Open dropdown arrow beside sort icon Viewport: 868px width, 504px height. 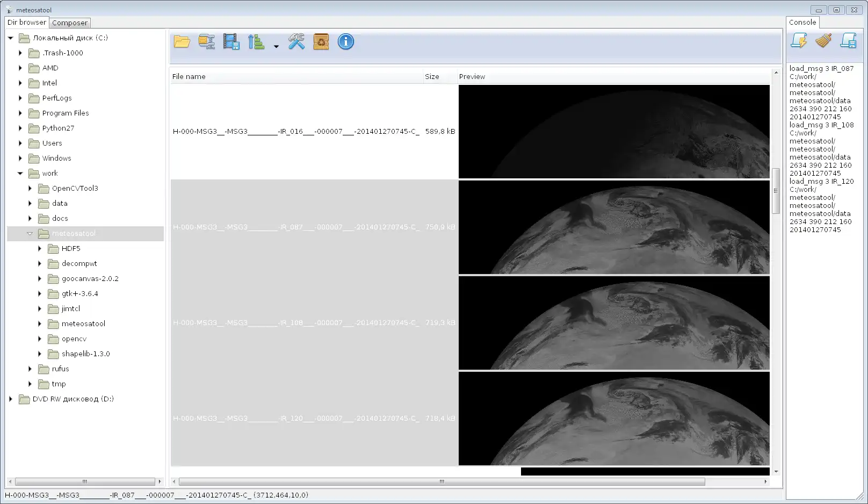[x=276, y=47]
